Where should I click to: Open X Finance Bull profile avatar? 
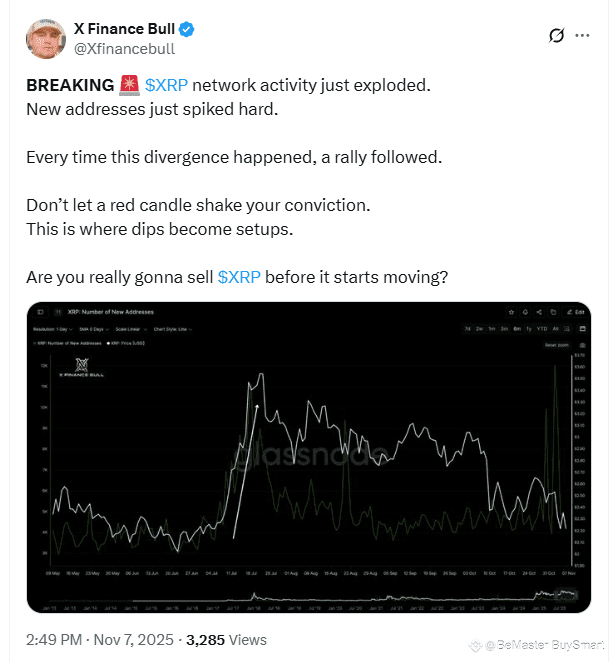[x=46, y=38]
